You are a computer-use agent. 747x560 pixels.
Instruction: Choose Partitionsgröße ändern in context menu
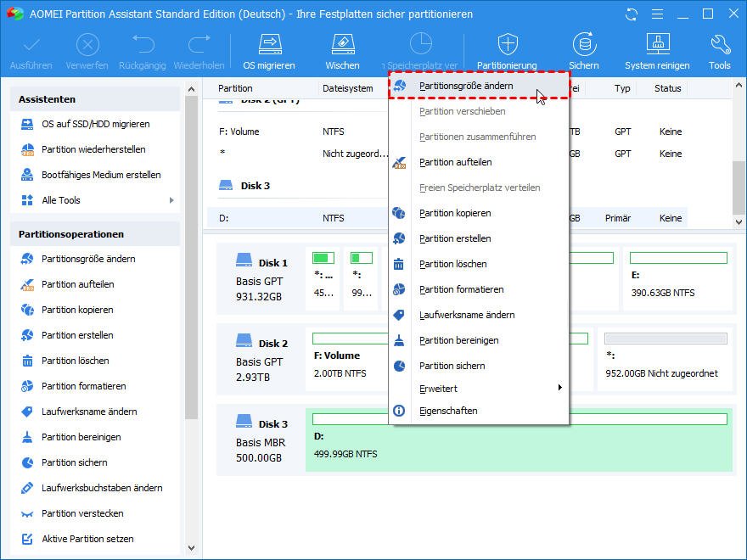479,86
